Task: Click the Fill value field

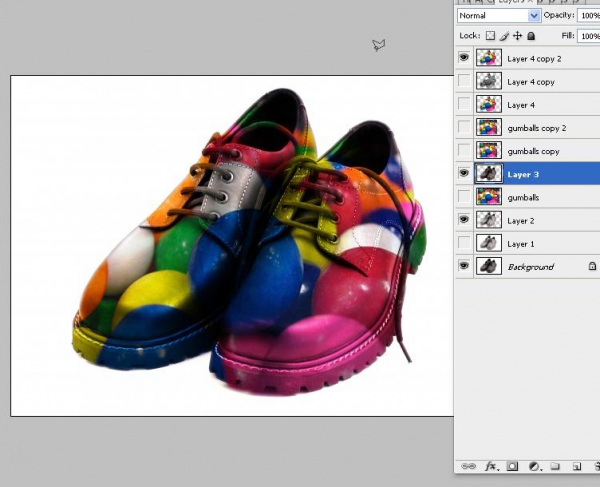Action: [589, 36]
